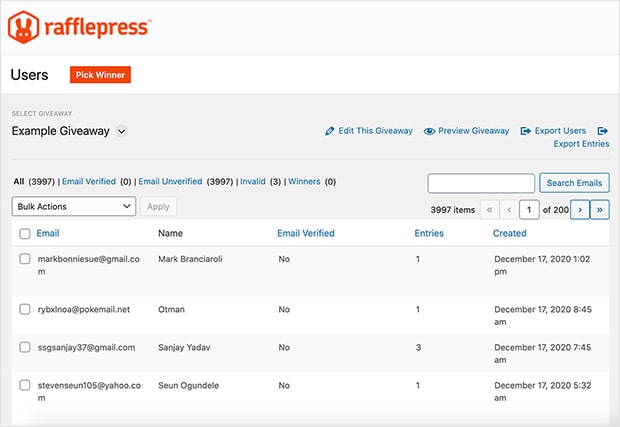
Task: Click the export icon beside Export Users
Action: [x=525, y=131]
